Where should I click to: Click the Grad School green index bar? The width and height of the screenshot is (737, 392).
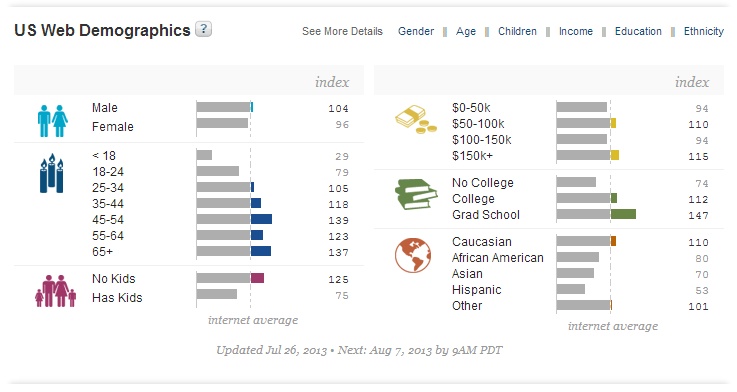point(623,214)
